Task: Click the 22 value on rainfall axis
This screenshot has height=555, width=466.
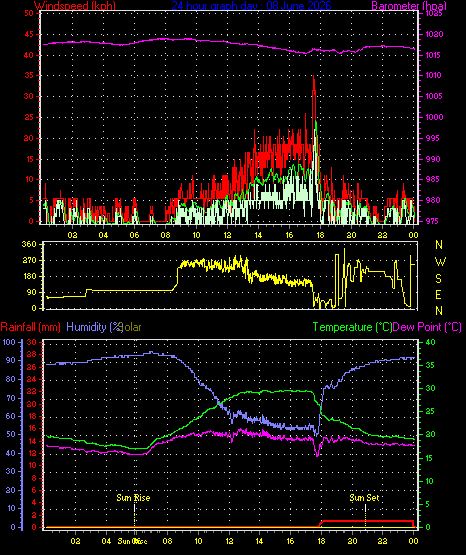Action: [32, 391]
